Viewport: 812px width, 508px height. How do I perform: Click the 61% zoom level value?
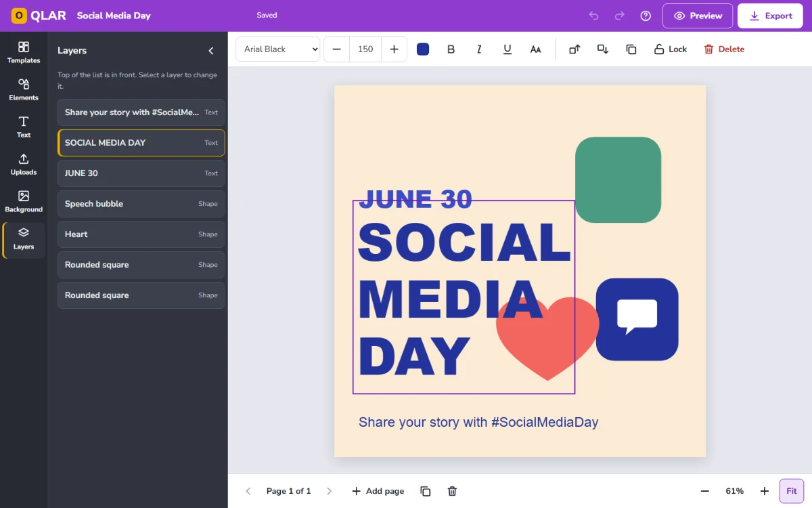click(735, 491)
